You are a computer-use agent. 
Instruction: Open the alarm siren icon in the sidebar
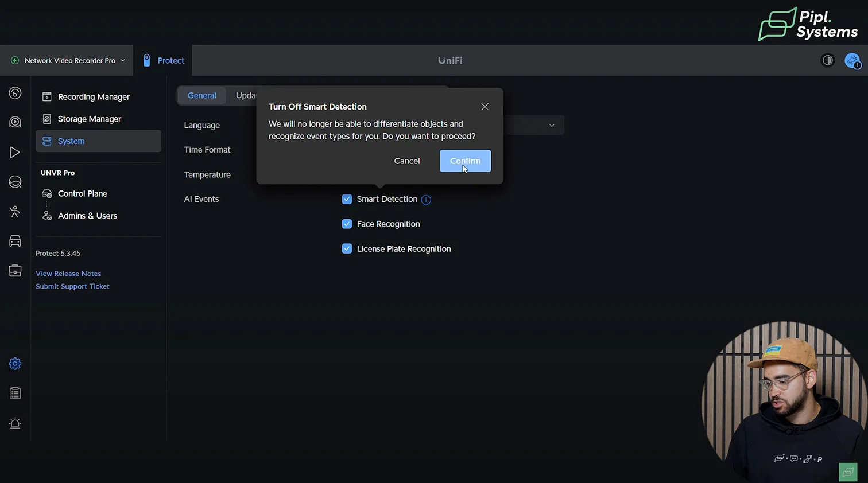[x=15, y=423]
